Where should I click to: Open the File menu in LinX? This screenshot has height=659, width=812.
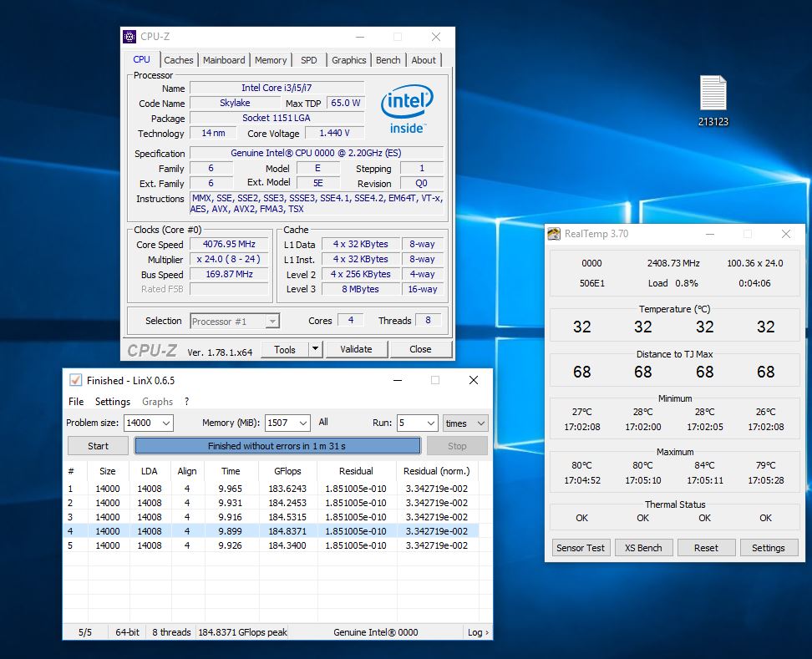click(x=76, y=402)
